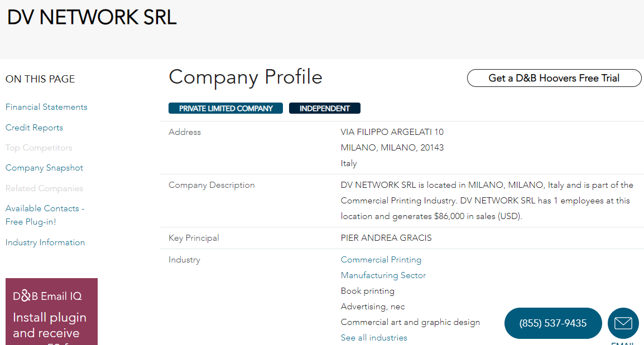Expand See all industries
This screenshot has height=345, width=644.
pyautogui.click(x=374, y=338)
